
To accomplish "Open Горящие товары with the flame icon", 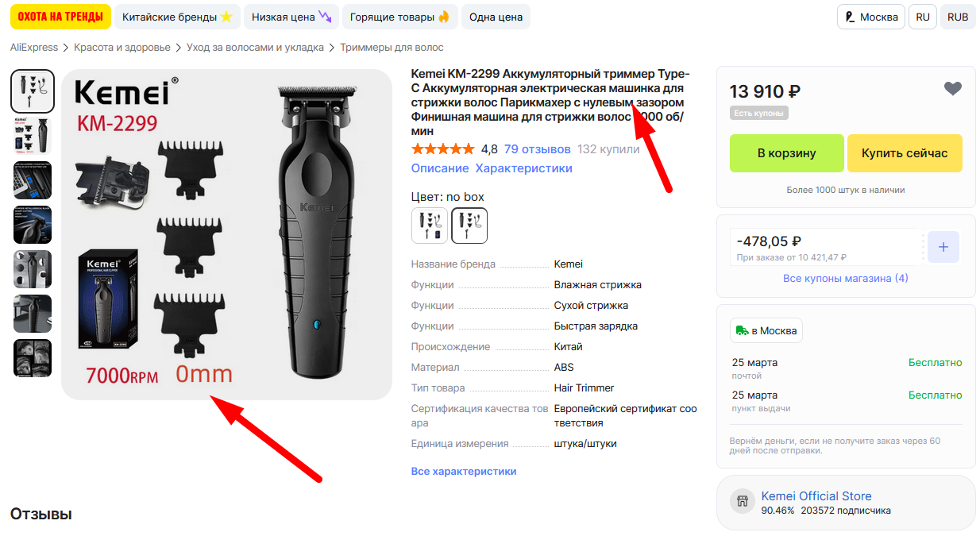I will [400, 17].
